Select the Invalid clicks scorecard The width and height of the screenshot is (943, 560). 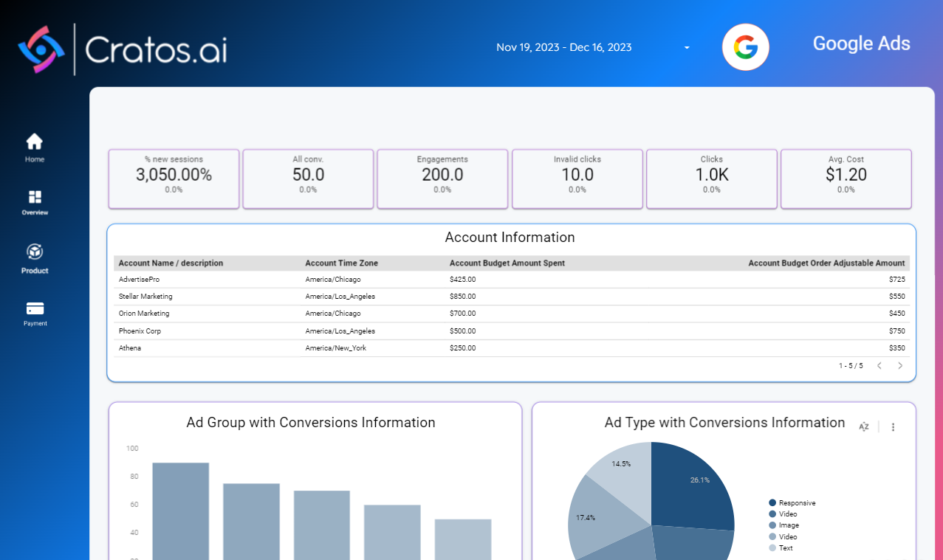pos(577,179)
